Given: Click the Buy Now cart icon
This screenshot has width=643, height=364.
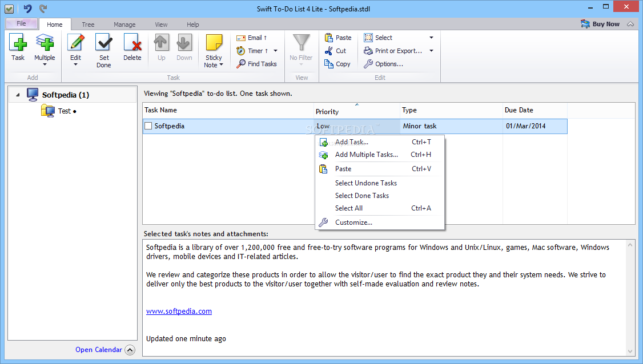Looking at the screenshot, I should 585,24.
